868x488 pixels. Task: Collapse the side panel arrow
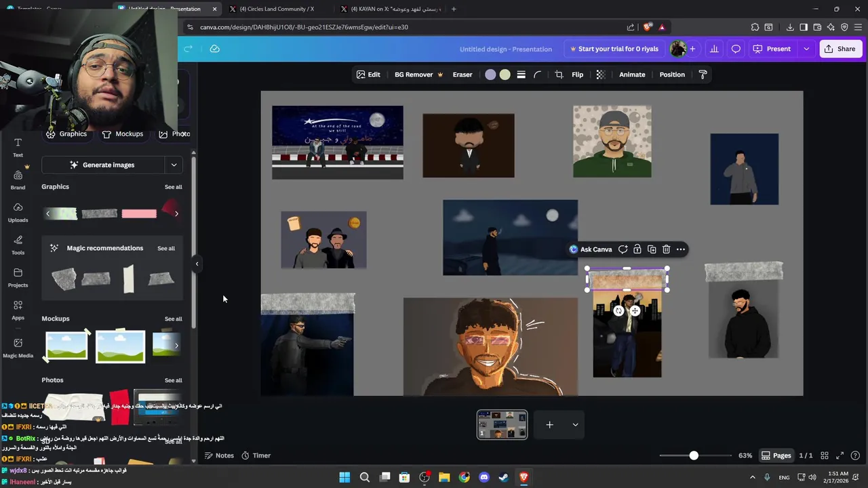click(197, 264)
